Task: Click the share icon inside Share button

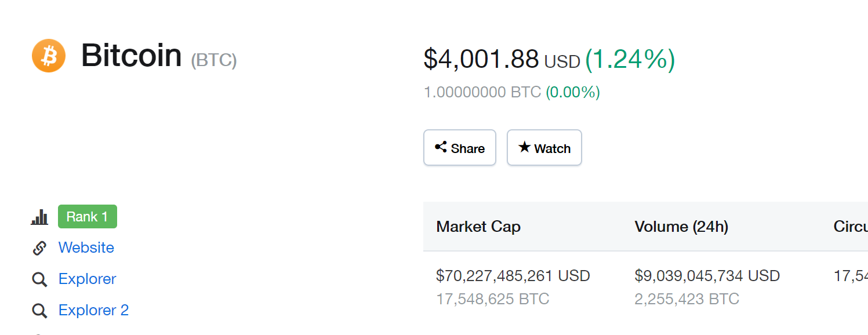Action: (441, 147)
